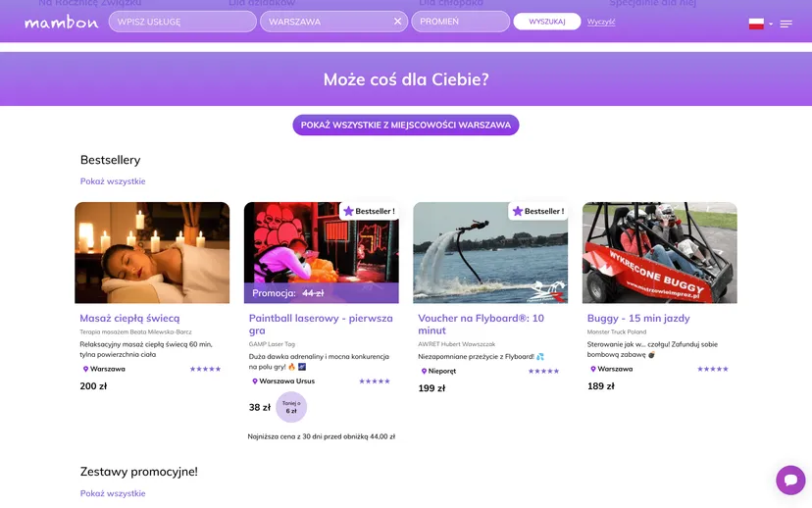Open the hamburger menu

tap(786, 24)
